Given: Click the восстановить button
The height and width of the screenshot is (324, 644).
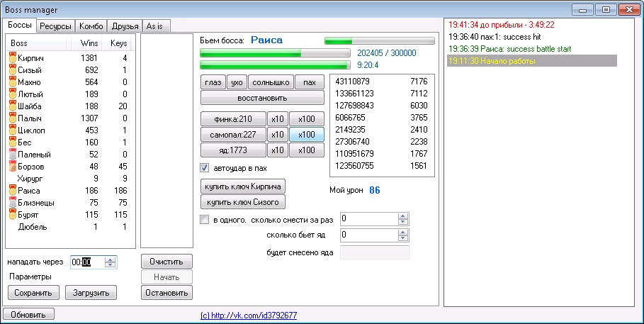Looking at the screenshot, I should pyautogui.click(x=262, y=99).
